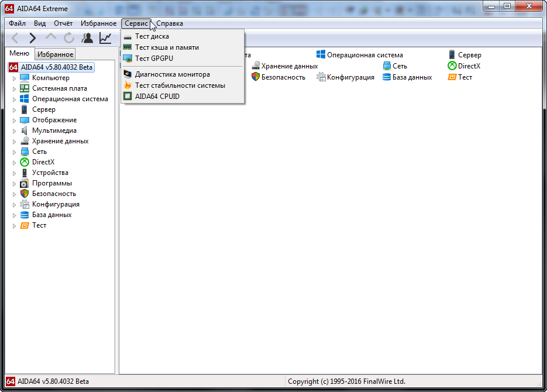
Task: Open the graph chart toolbar icon
Action: pyautogui.click(x=105, y=37)
